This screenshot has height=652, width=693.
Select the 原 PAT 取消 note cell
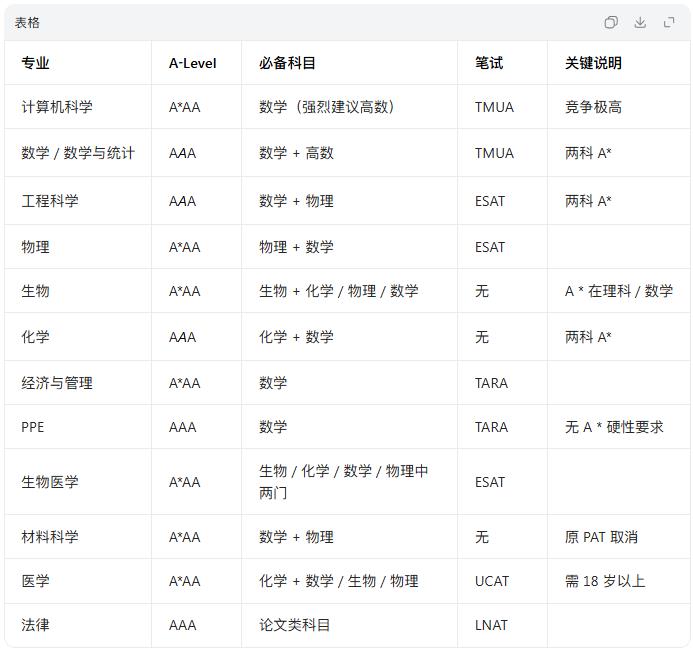pos(601,537)
